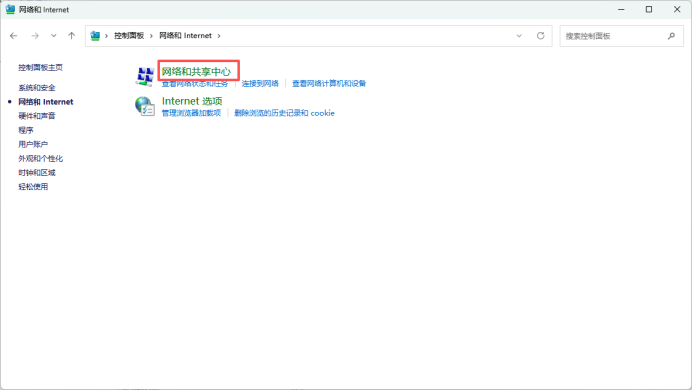Open Internet 选项 heading link
Screen dimensions: 692x390
pyautogui.click(x=192, y=101)
